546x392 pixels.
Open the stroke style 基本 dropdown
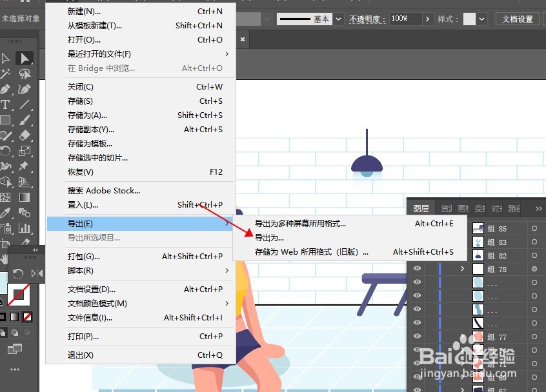[339, 18]
